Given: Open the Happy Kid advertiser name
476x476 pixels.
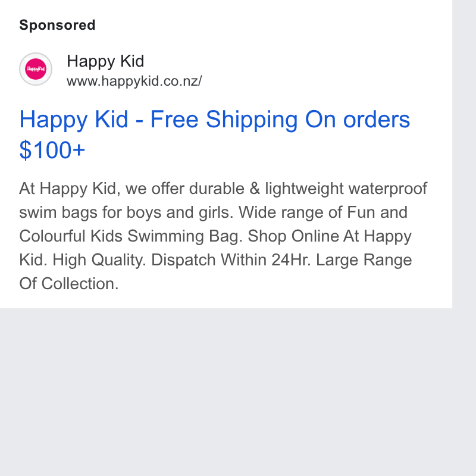Looking at the screenshot, I should click(x=105, y=61).
